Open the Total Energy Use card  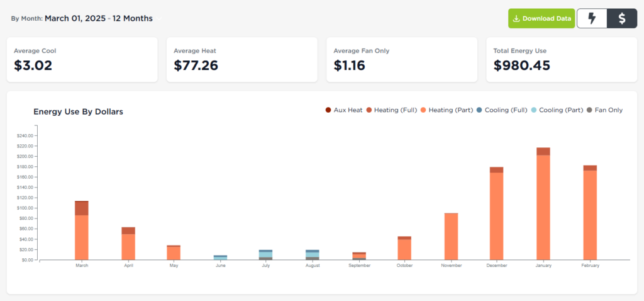pyautogui.click(x=561, y=60)
